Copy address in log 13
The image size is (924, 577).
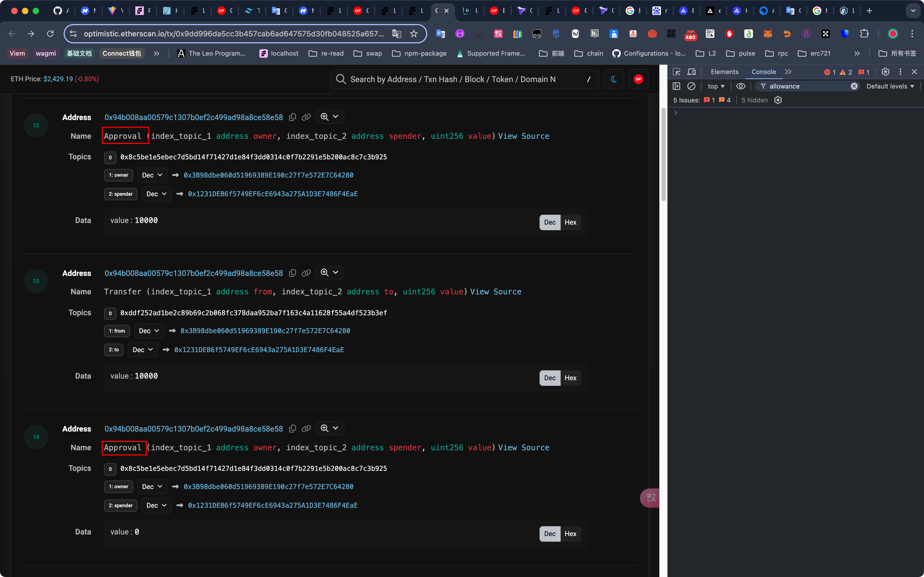pyautogui.click(x=292, y=273)
